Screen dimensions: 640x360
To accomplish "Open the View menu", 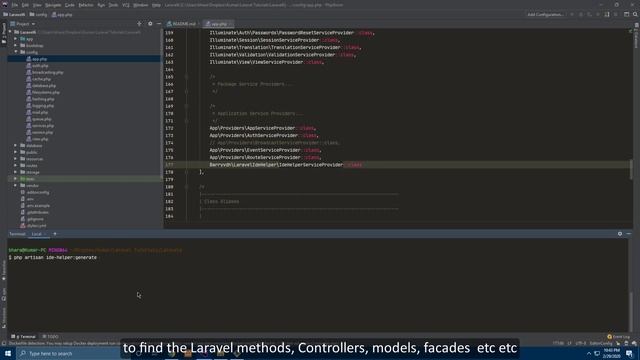I will tap(37, 5).
